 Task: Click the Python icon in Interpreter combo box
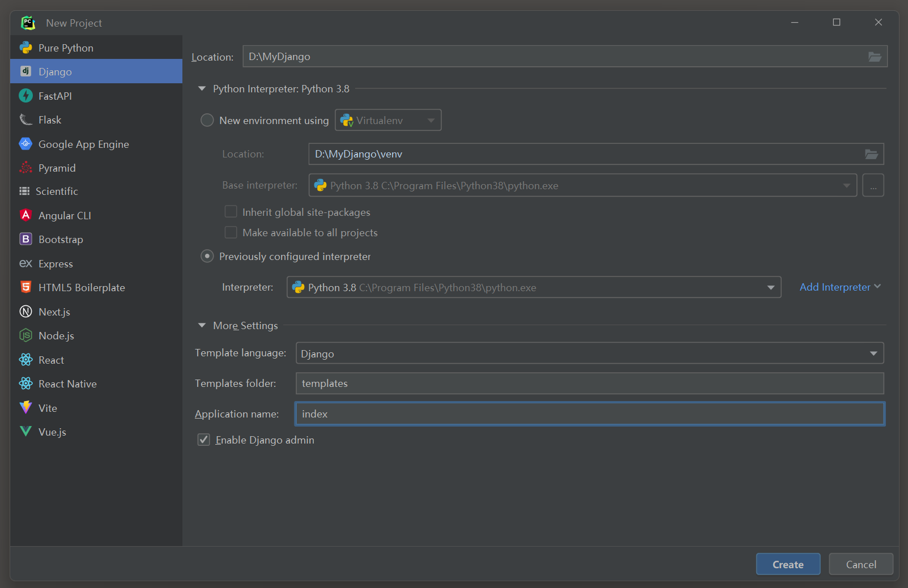(299, 287)
